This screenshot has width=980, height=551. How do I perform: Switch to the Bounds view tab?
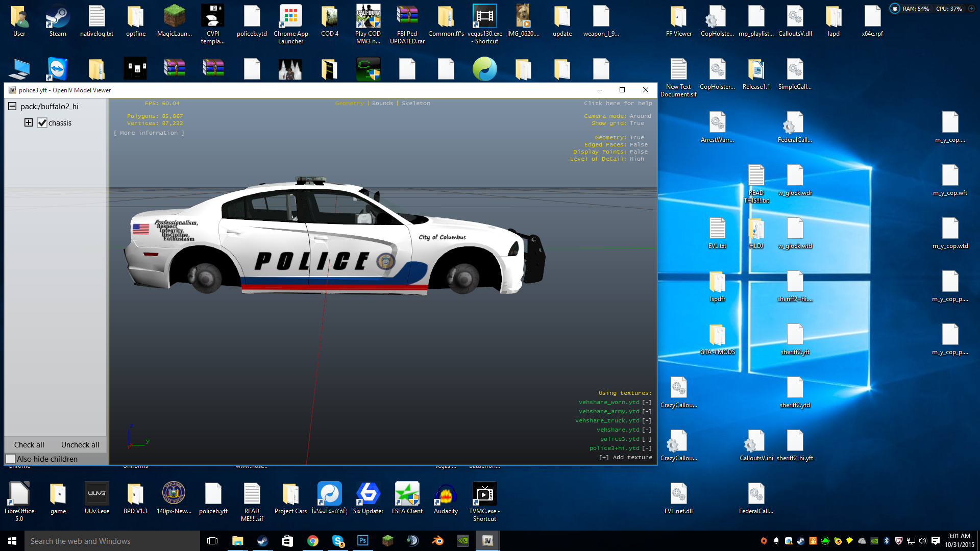(382, 103)
